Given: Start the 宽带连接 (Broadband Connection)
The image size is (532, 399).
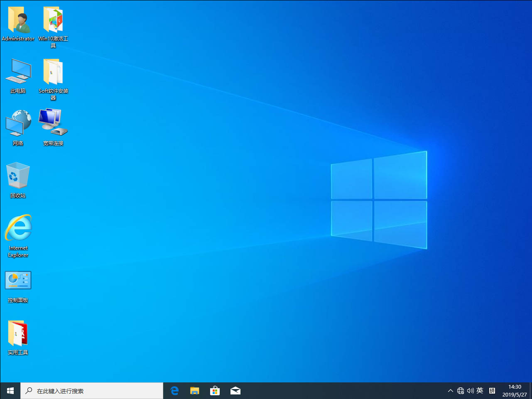Looking at the screenshot, I should point(53,122).
